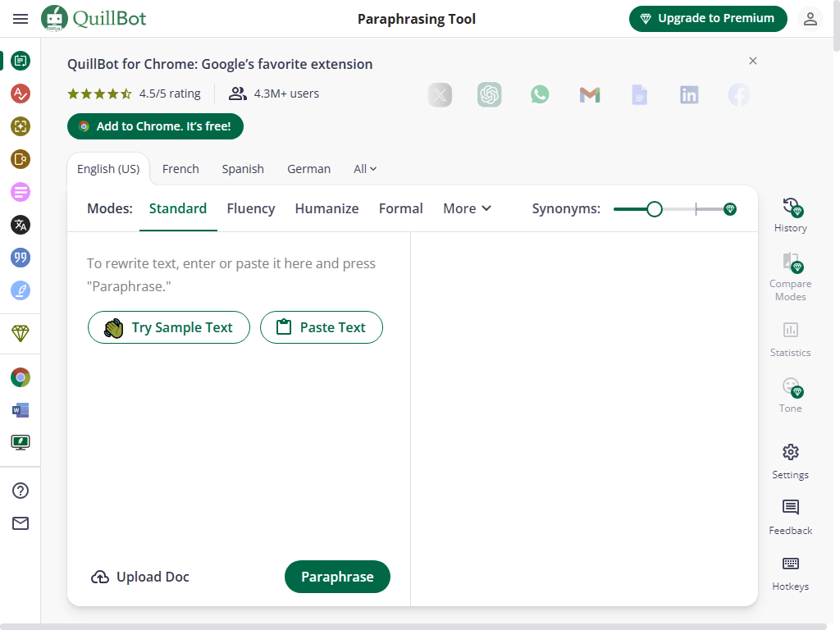Select the Fluency mode
This screenshot has width=840, height=630.
point(251,208)
